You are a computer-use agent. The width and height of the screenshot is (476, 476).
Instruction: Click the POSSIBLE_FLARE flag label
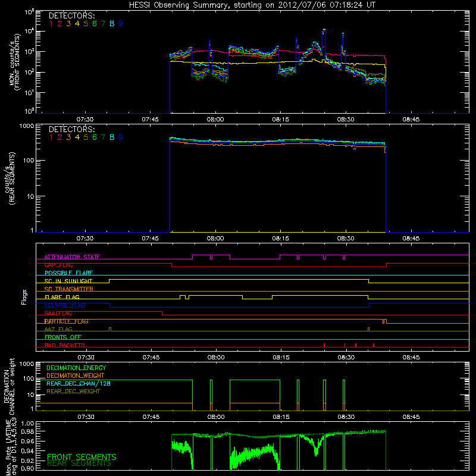(x=68, y=273)
